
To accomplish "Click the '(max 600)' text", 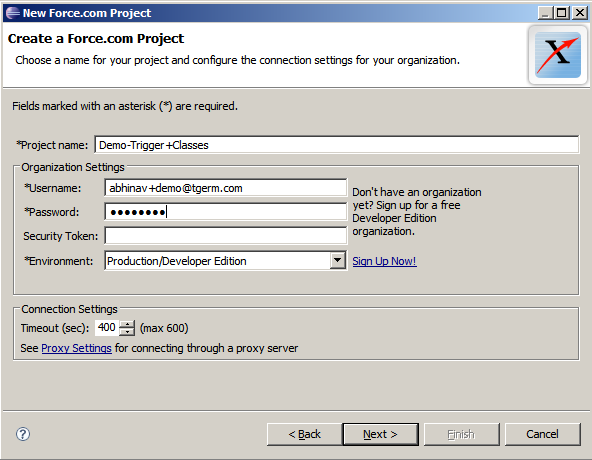I will point(164,328).
